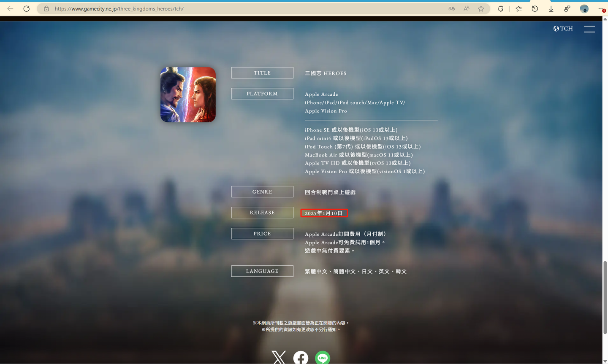This screenshot has width=608, height=364.
Task: Click the PLATFORM label box
Action: pyautogui.click(x=262, y=94)
